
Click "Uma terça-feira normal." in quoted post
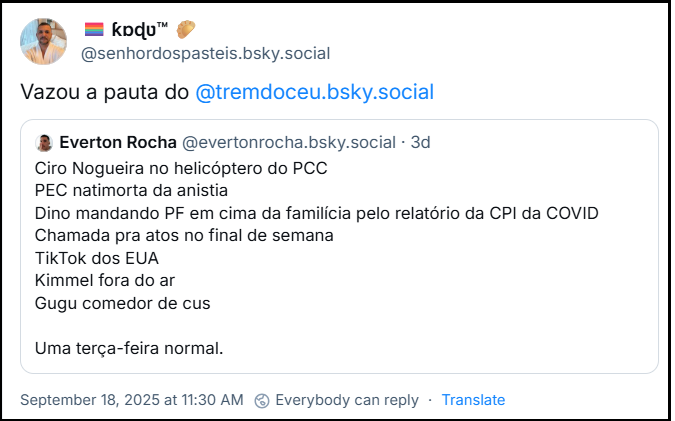click(x=128, y=348)
